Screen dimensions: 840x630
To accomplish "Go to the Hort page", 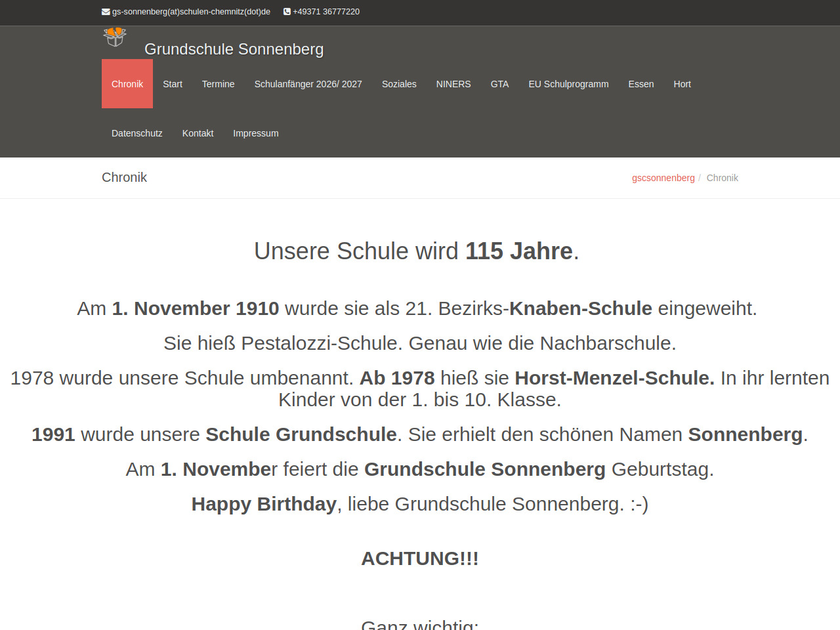I will [682, 84].
